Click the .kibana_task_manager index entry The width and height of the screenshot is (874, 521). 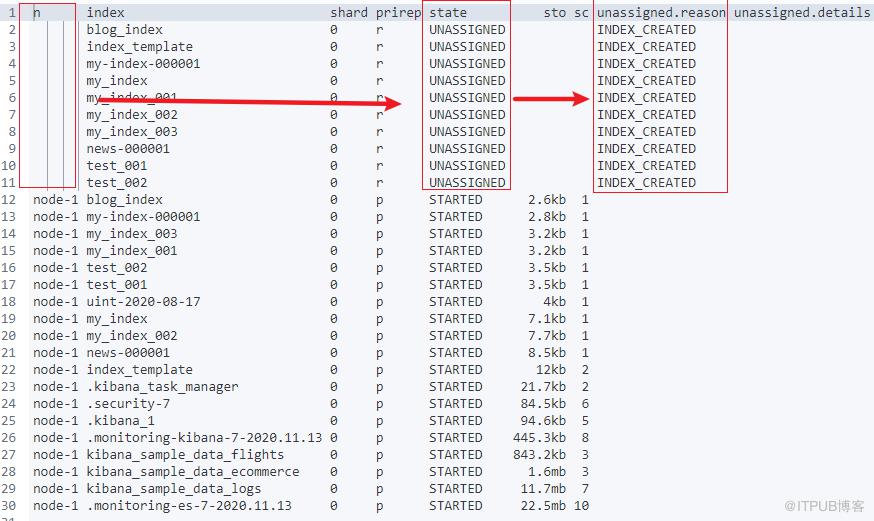tap(162, 387)
